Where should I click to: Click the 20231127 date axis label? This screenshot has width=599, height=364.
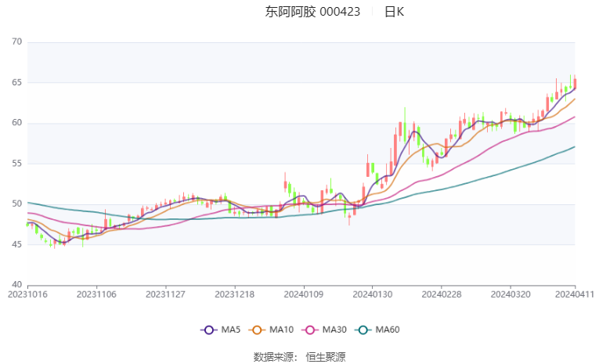[165, 294]
